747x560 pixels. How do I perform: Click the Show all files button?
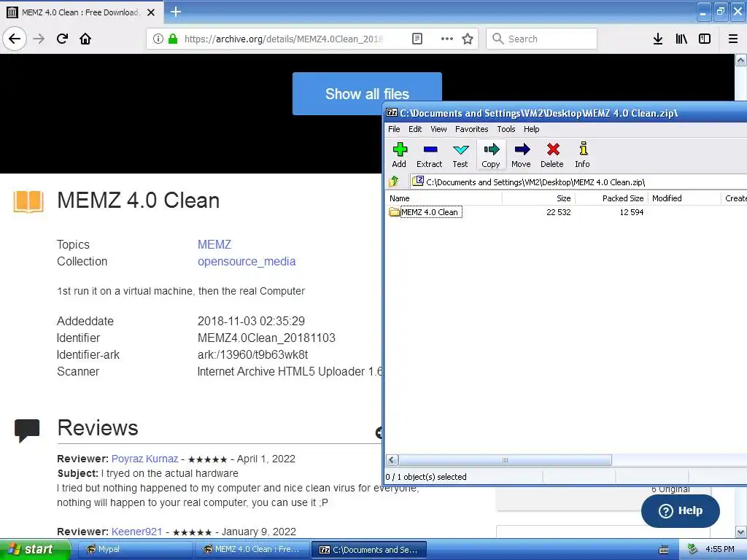[367, 94]
